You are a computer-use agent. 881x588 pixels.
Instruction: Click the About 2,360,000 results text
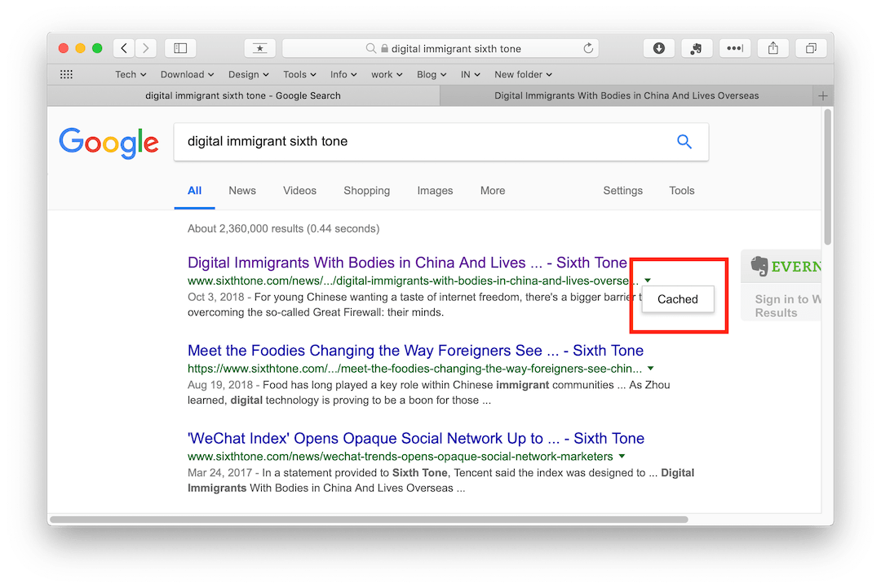click(284, 228)
